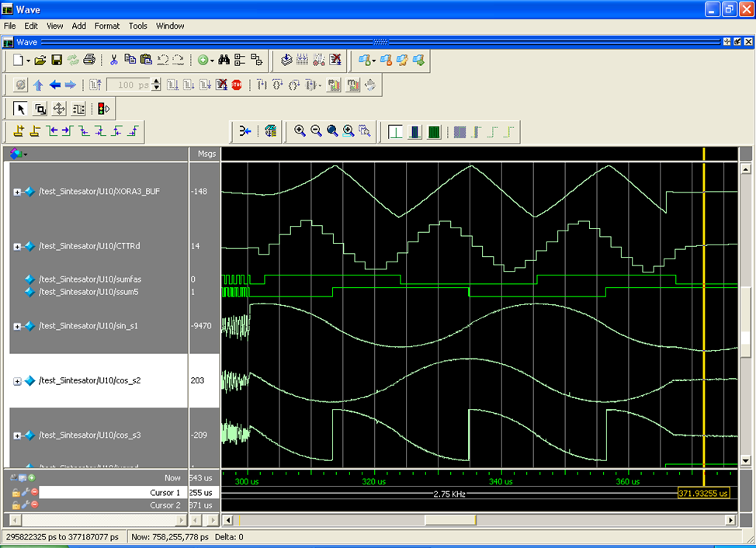This screenshot has height=548, width=756.
Task: Click the first Find Previous Transition icon
Action: 51,131
